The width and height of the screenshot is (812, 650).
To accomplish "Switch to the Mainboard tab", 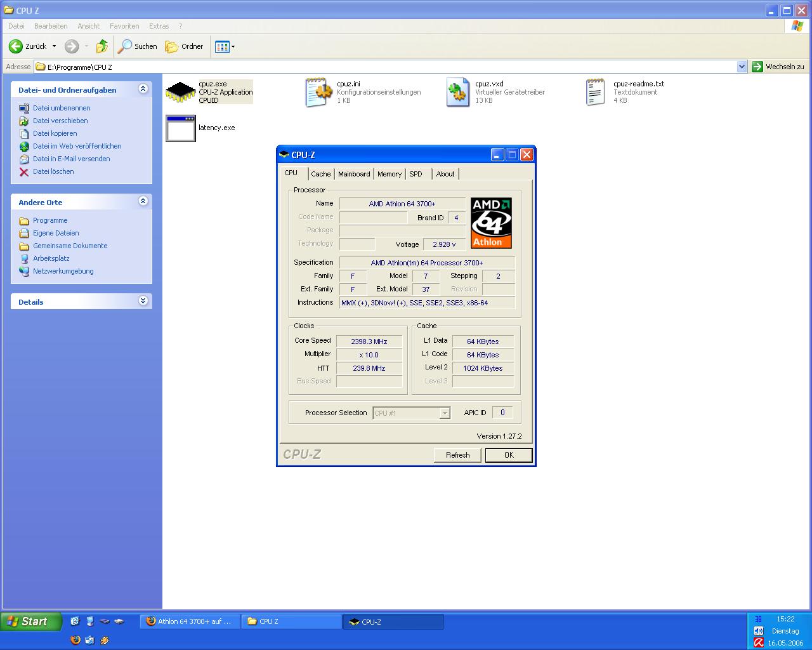I will point(354,174).
